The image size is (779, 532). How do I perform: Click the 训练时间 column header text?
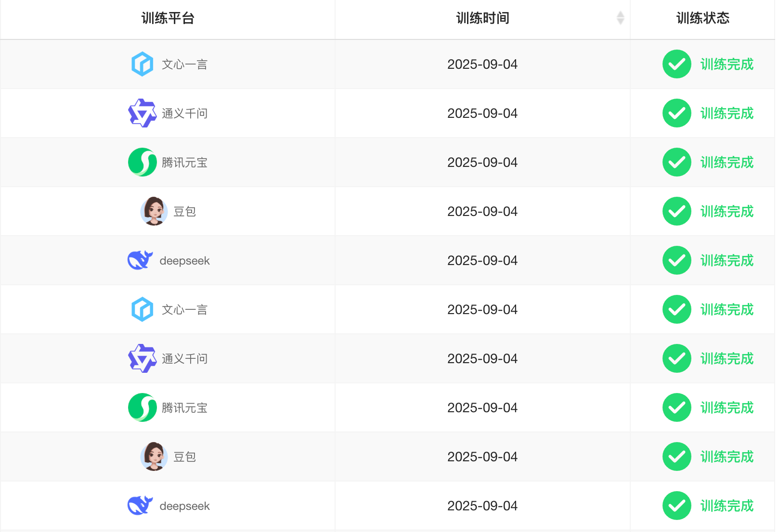pyautogui.click(x=482, y=18)
